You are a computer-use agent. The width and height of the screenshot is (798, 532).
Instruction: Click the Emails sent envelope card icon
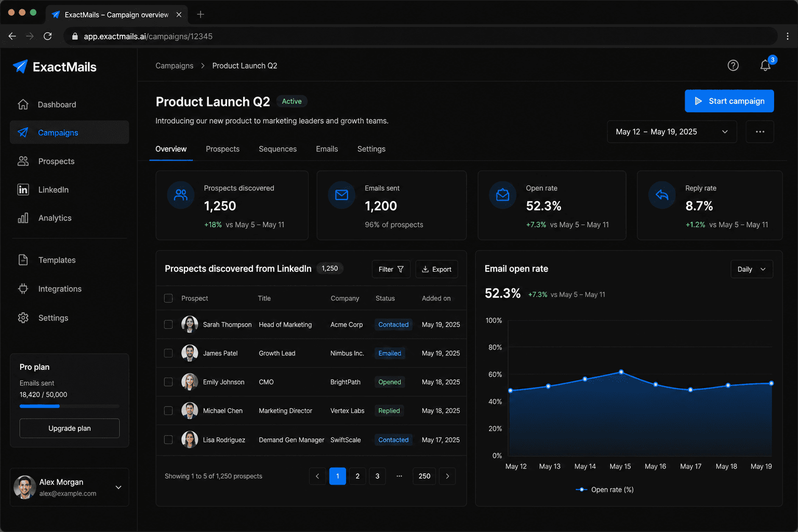pyautogui.click(x=341, y=195)
